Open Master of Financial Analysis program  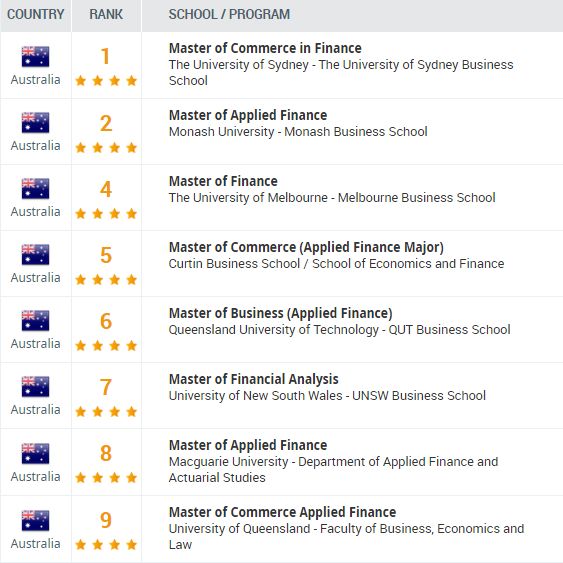(x=253, y=379)
